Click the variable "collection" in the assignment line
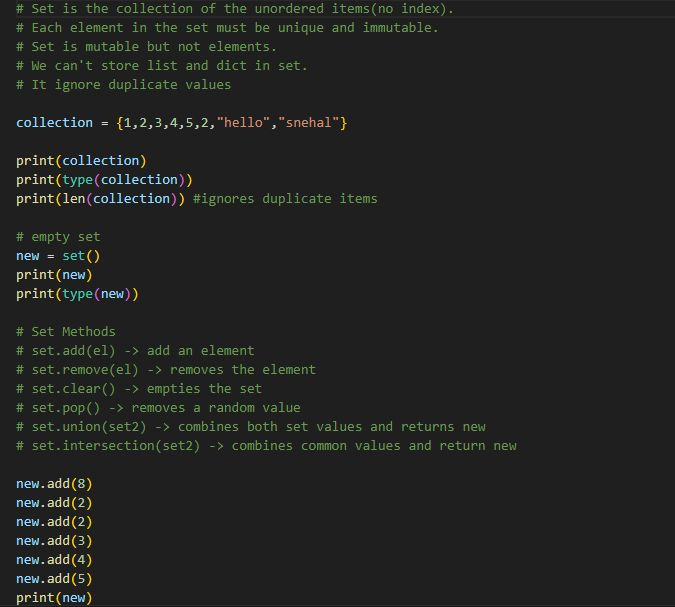Image resolution: width=675 pixels, height=607 pixels. coord(54,123)
